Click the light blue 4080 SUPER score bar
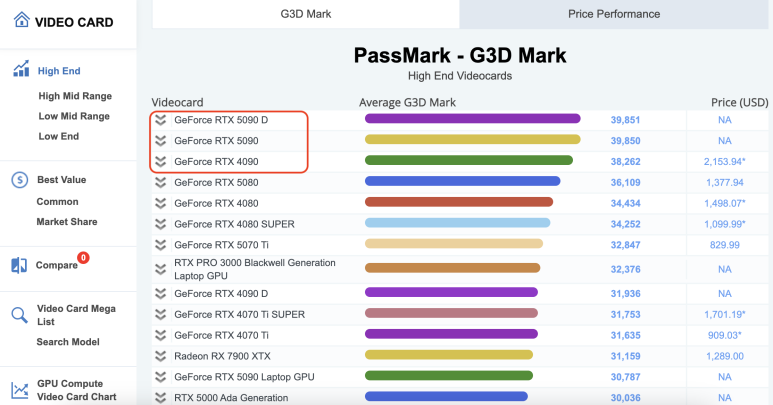 pyautogui.click(x=457, y=223)
